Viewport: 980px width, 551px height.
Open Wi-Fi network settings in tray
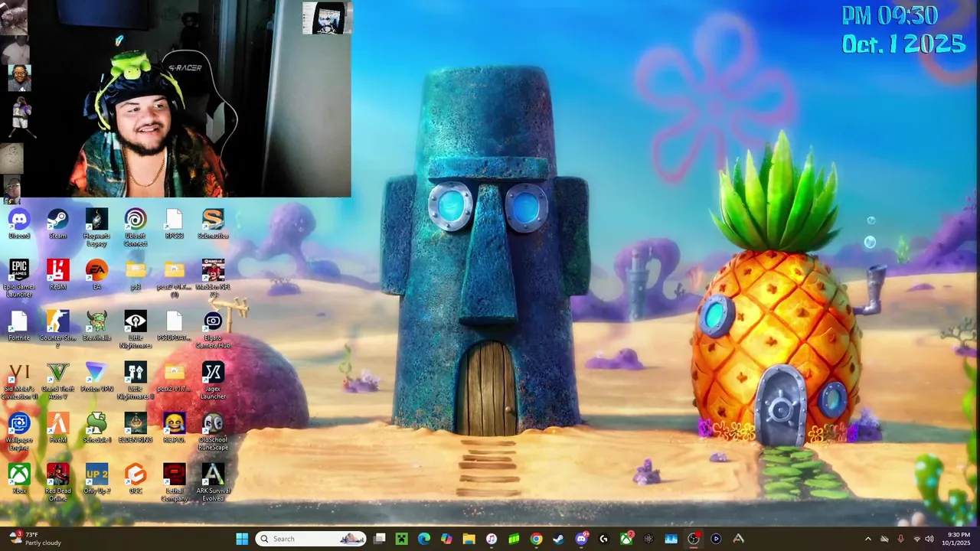click(x=917, y=539)
